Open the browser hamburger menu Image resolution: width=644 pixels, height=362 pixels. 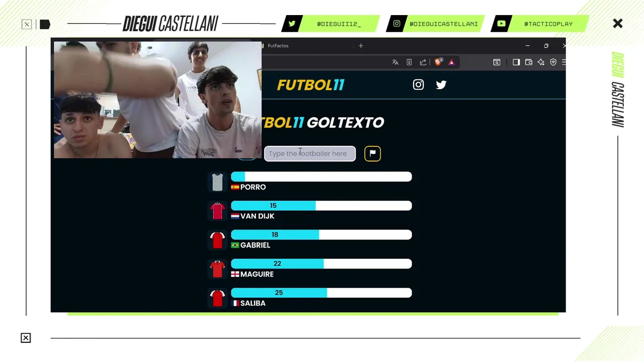(x=563, y=62)
